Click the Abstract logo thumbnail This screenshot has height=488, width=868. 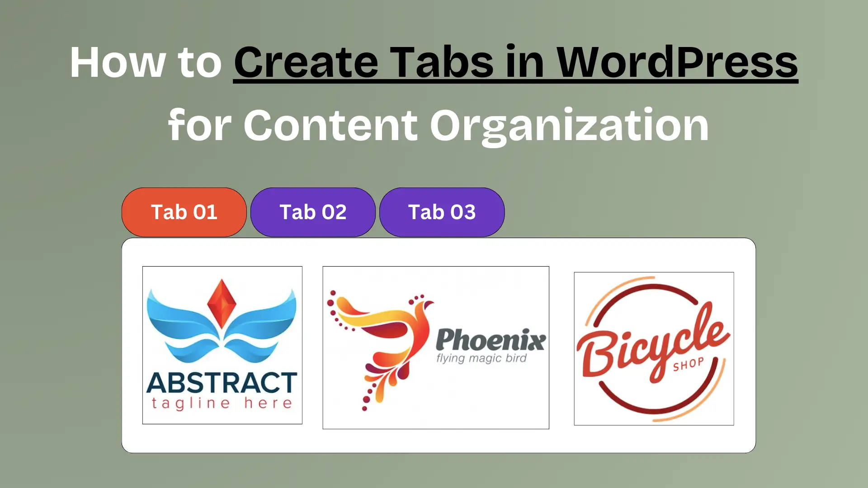point(222,345)
